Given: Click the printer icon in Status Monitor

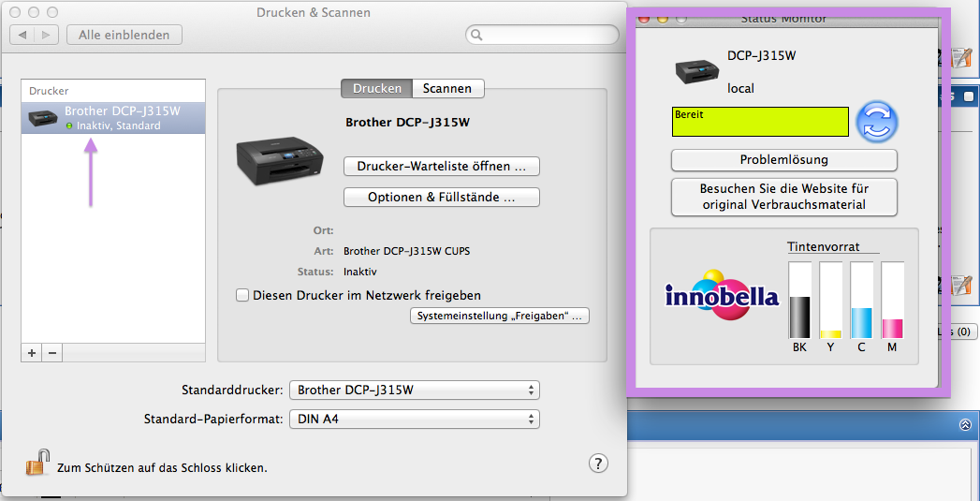Looking at the screenshot, I should [x=697, y=71].
